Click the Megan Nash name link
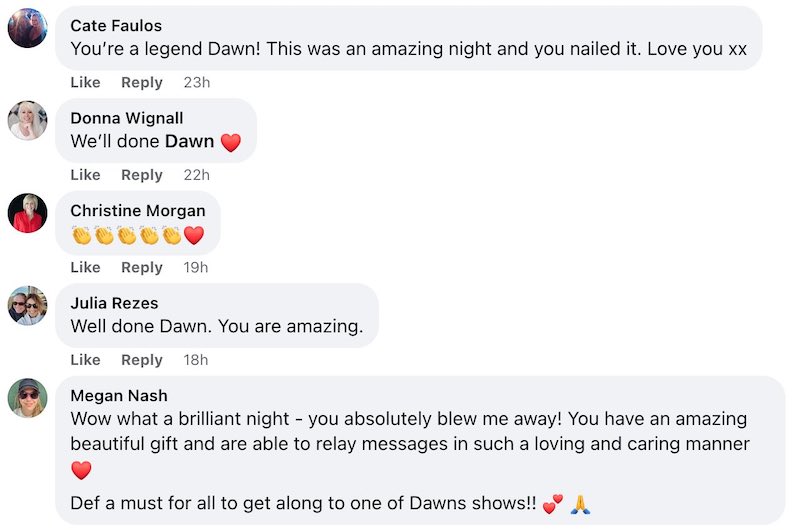Image resolution: width=800 pixels, height=530 pixels. [118, 395]
